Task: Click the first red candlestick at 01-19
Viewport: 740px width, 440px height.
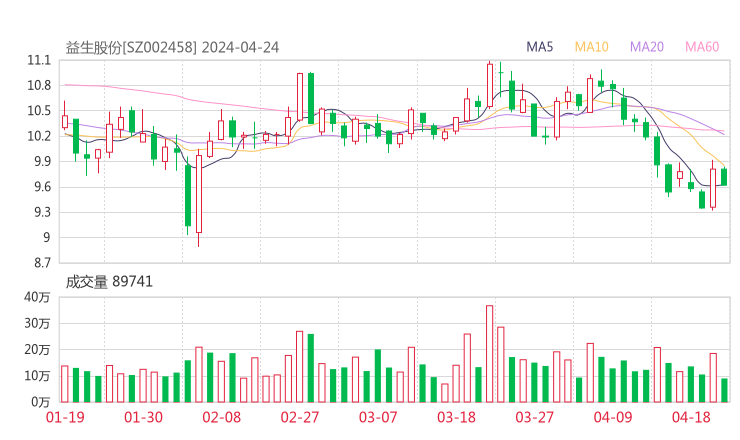Action: pos(65,121)
